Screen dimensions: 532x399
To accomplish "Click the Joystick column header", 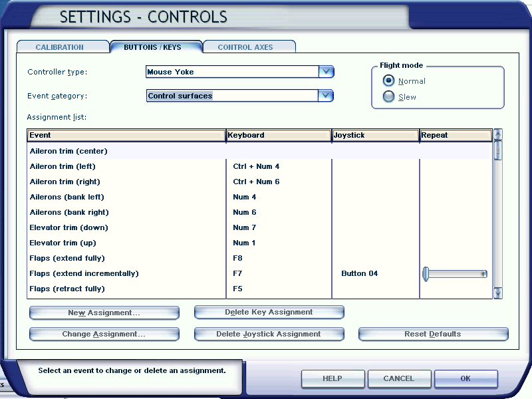I will pyautogui.click(x=375, y=135).
